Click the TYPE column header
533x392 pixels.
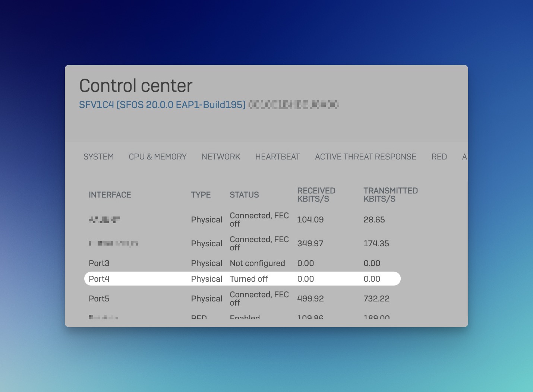201,195
